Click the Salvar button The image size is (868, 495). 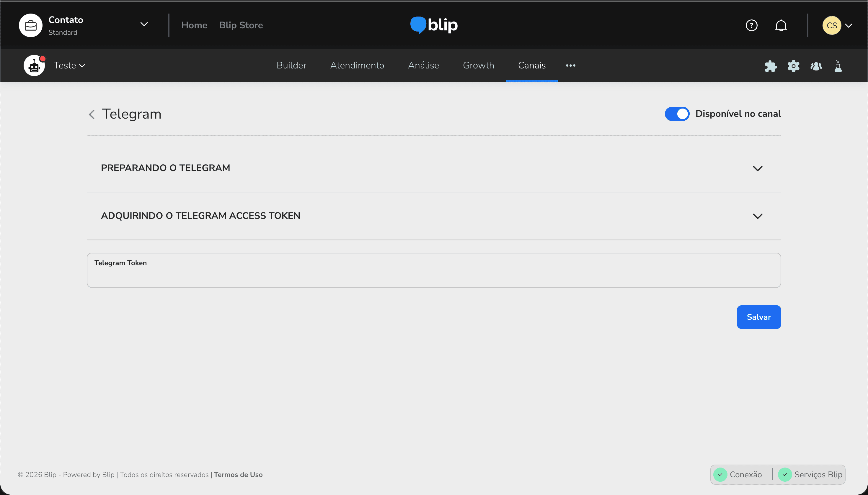(x=759, y=317)
